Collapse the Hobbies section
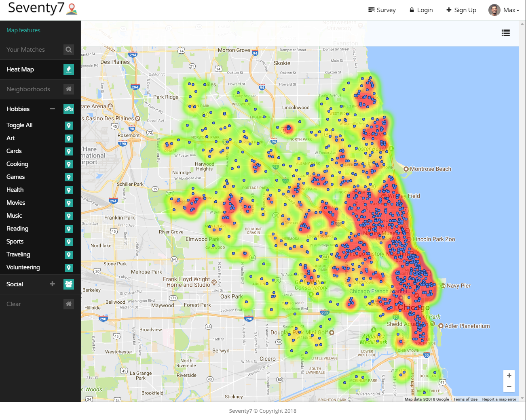This screenshot has width=526, height=420. point(52,109)
